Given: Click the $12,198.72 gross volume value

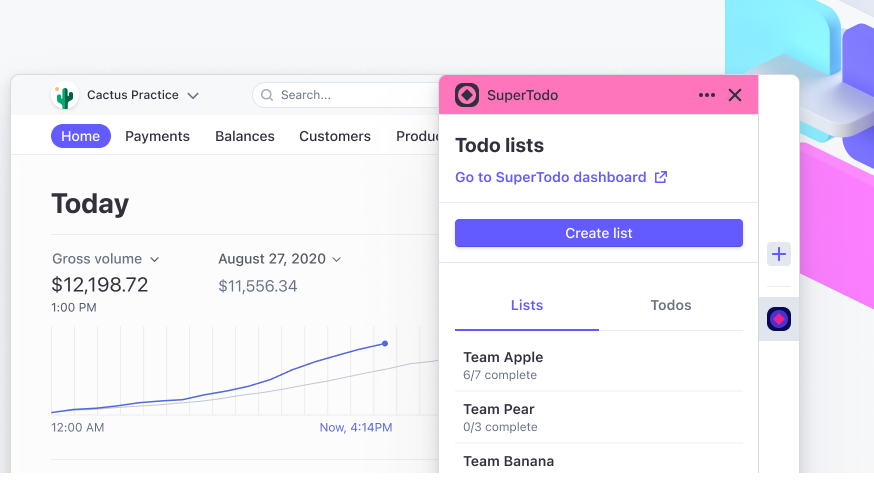Looking at the screenshot, I should [x=100, y=285].
